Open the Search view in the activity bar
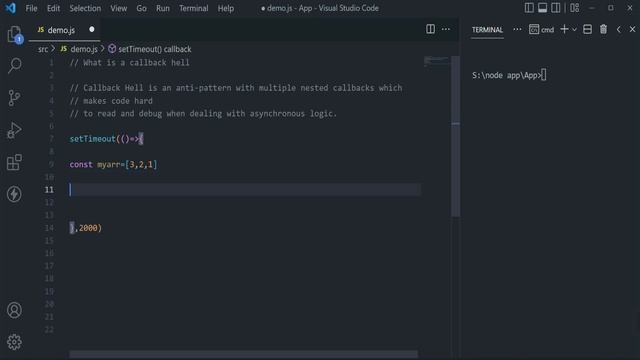The height and width of the screenshot is (360, 640). [15, 65]
